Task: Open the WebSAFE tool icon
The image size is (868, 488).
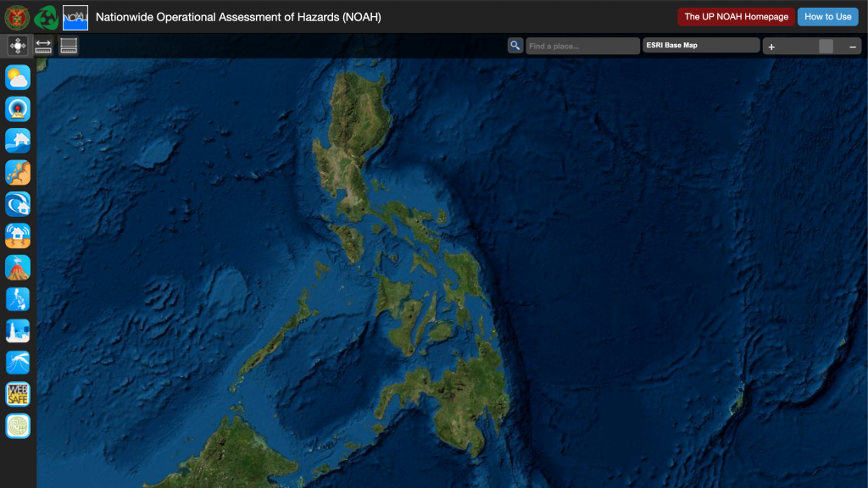Action: point(18,394)
